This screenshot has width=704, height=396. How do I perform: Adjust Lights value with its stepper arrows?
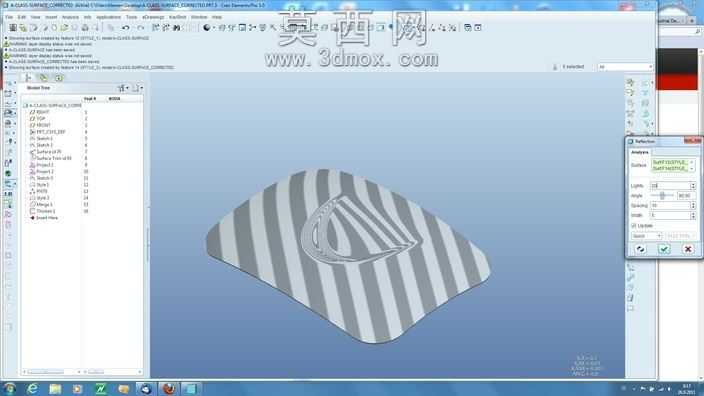click(x=693, y=185)
